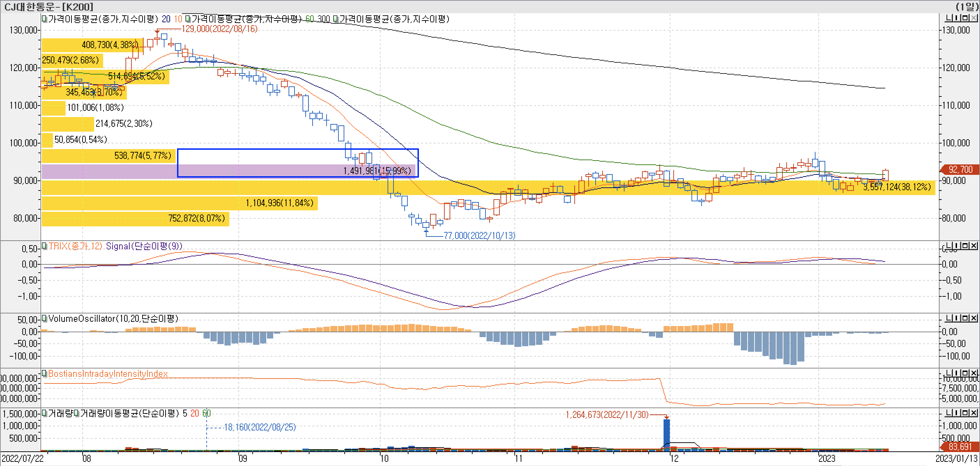Image resolution: width=980 pixels, height=466 pixels.
Task: Toggle the green box before TRIX label
Action: 45,246
